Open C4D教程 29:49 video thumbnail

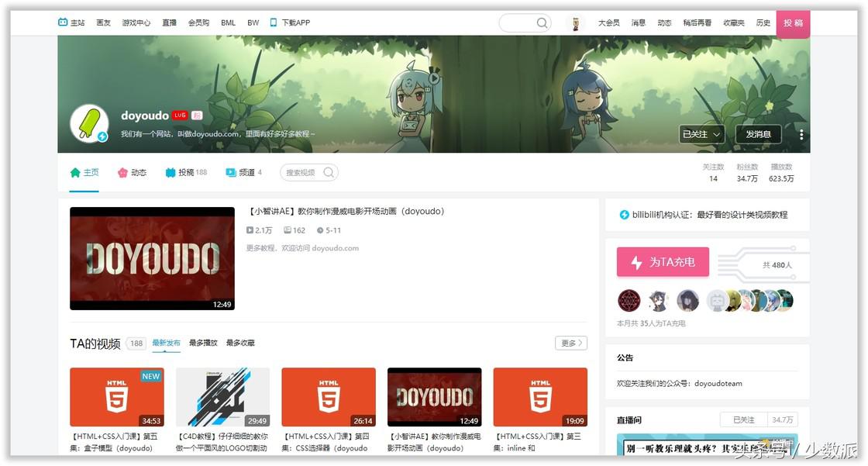[x=222, y=397]
